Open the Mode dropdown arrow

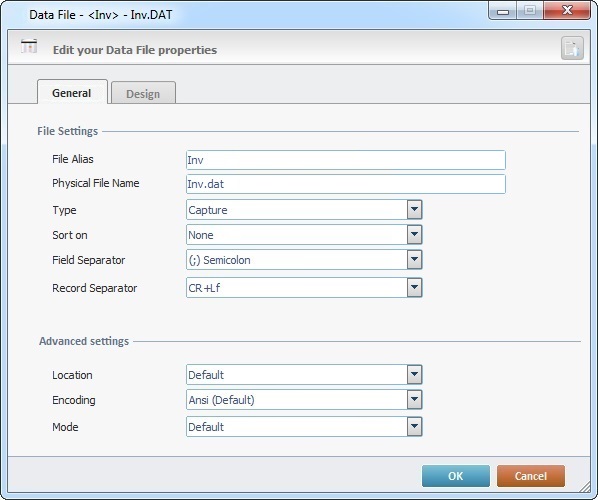tap(414, 427)
